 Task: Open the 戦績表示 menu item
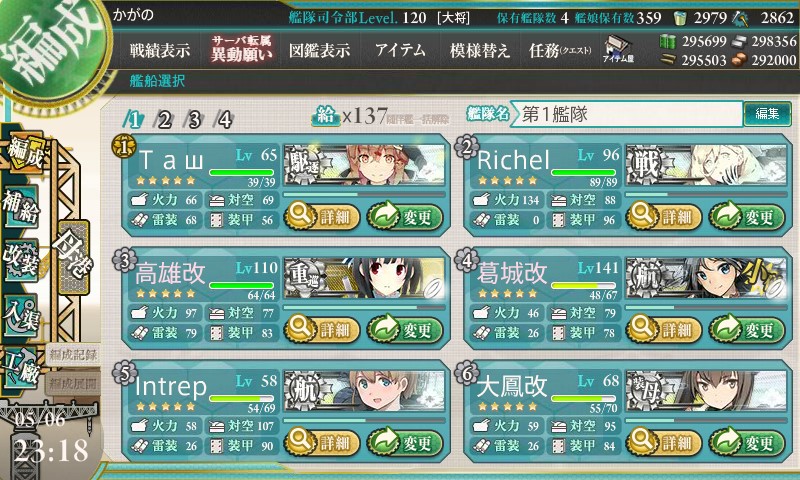tap(160, 50)
